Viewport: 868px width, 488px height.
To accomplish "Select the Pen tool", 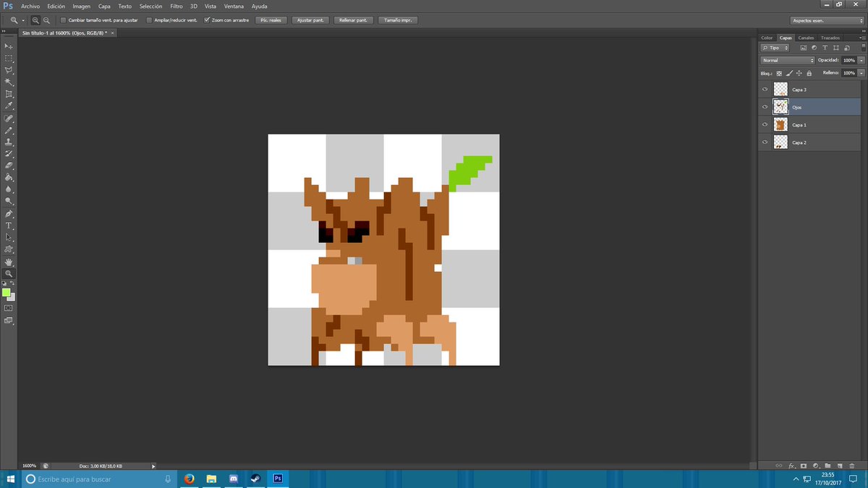I will (x=9, y=214).
